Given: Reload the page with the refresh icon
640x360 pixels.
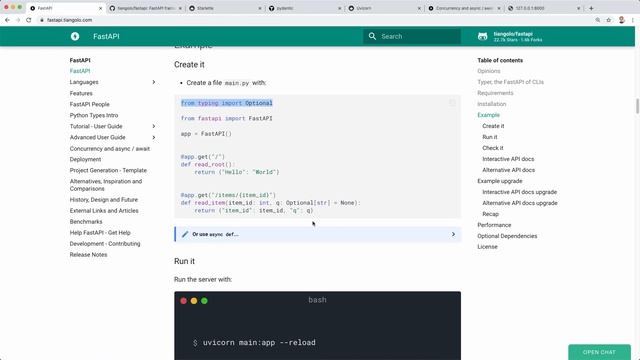Looking at the screenshot, I should tap(29, 20).
